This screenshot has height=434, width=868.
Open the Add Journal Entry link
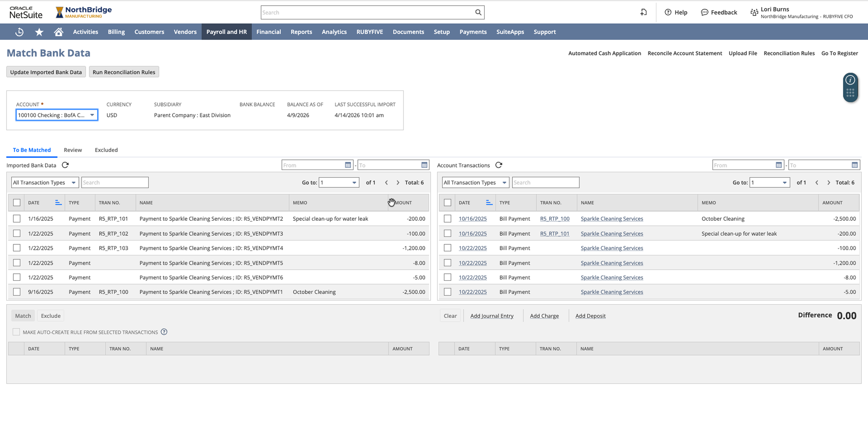click(492, 316)
